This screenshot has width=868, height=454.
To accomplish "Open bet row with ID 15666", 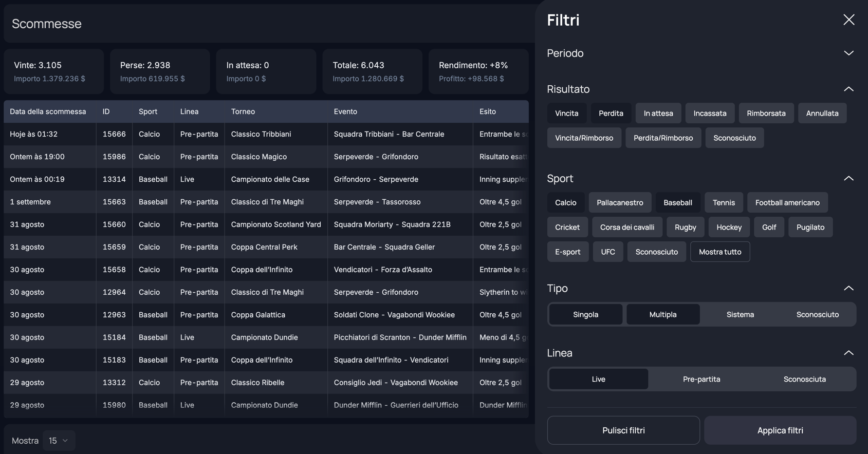I will [x=114, y=134].
